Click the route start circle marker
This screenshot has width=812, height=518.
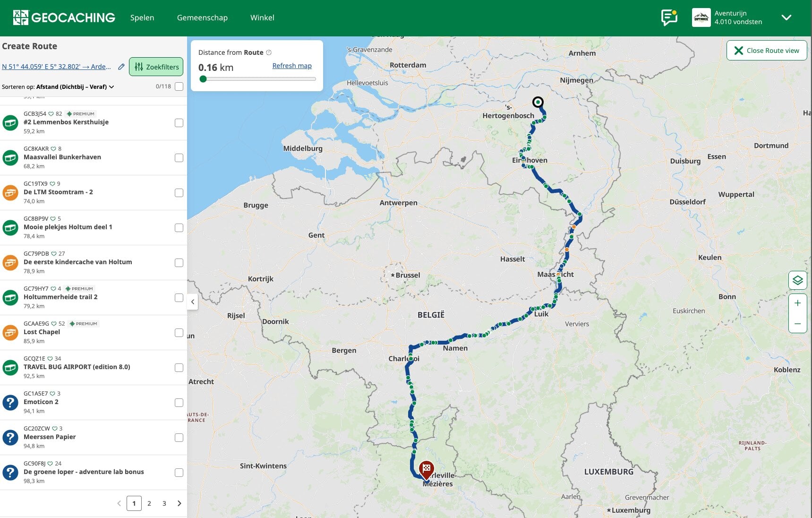pos(538,102)
